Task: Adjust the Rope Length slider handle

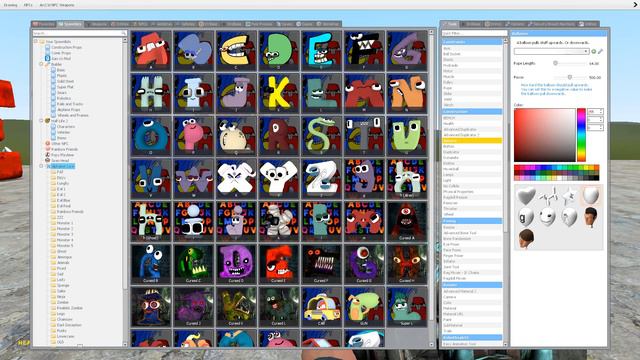Action: click(555, 63)
